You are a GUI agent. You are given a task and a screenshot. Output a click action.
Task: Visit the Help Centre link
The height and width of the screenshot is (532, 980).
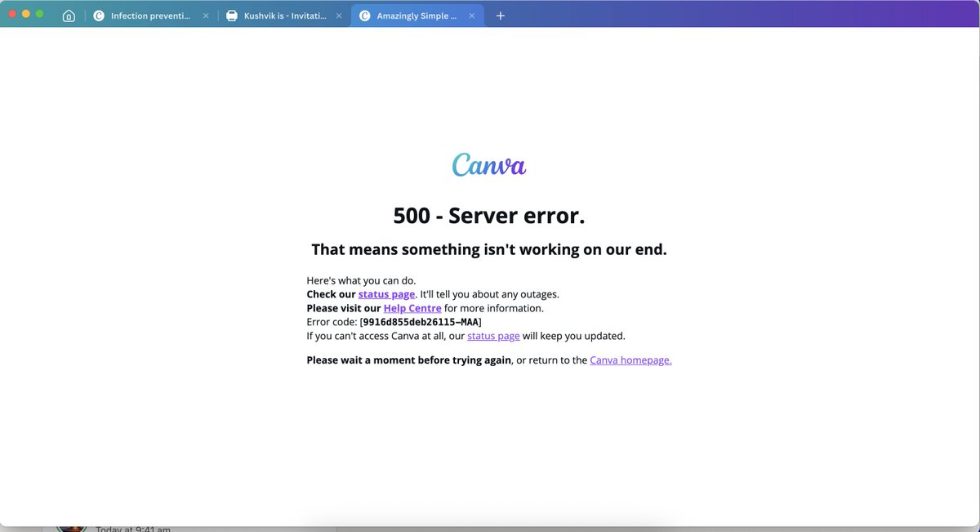click(412, 308)
